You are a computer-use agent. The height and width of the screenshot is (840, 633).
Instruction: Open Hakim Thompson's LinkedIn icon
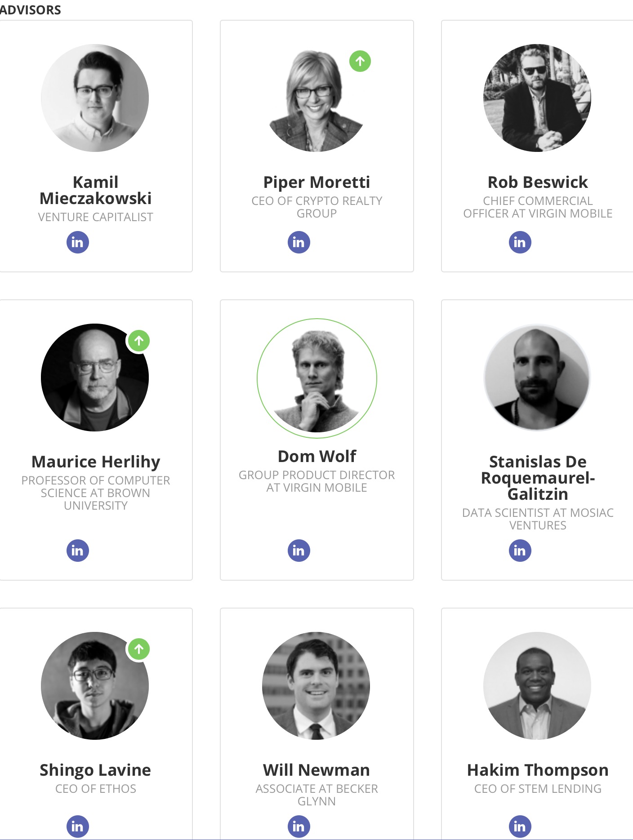click(x=520, y=826)
